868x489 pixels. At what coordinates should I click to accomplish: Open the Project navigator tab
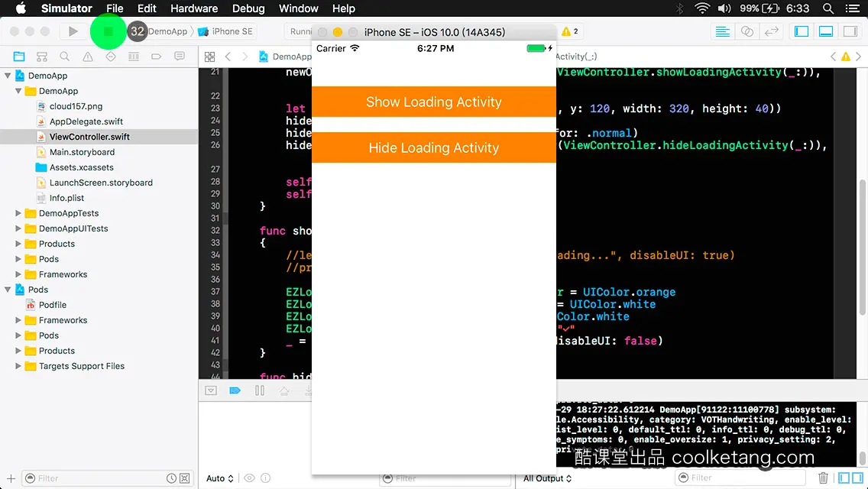coord(19,57)
